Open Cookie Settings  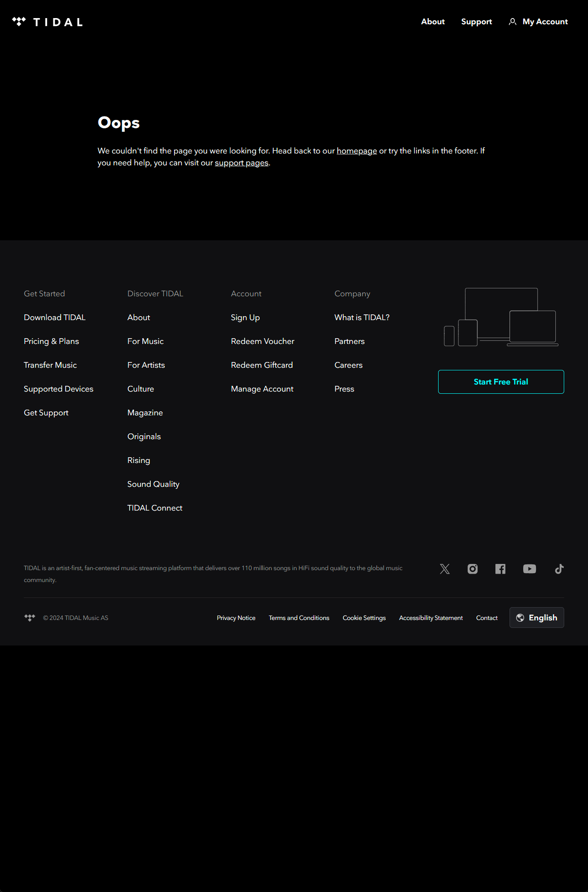365,618
